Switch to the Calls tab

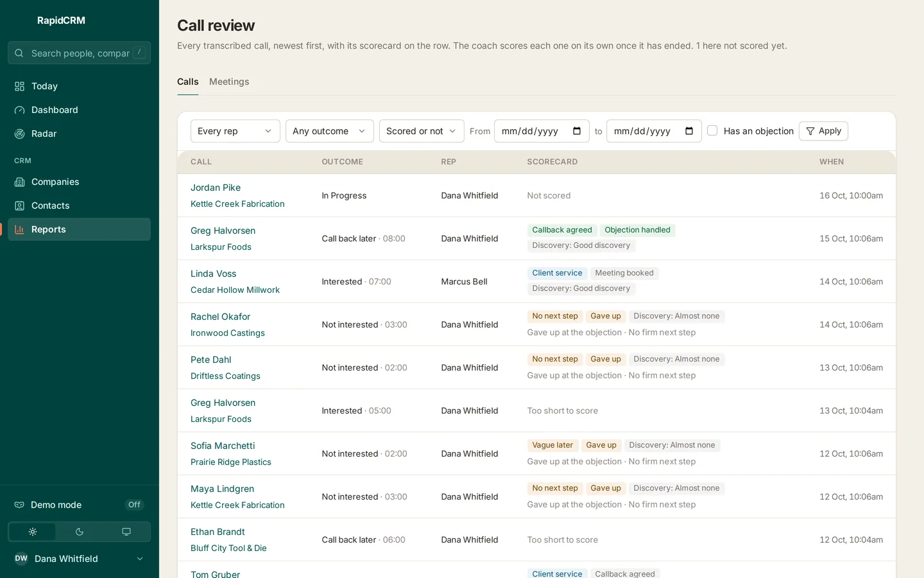coord(188,82)
